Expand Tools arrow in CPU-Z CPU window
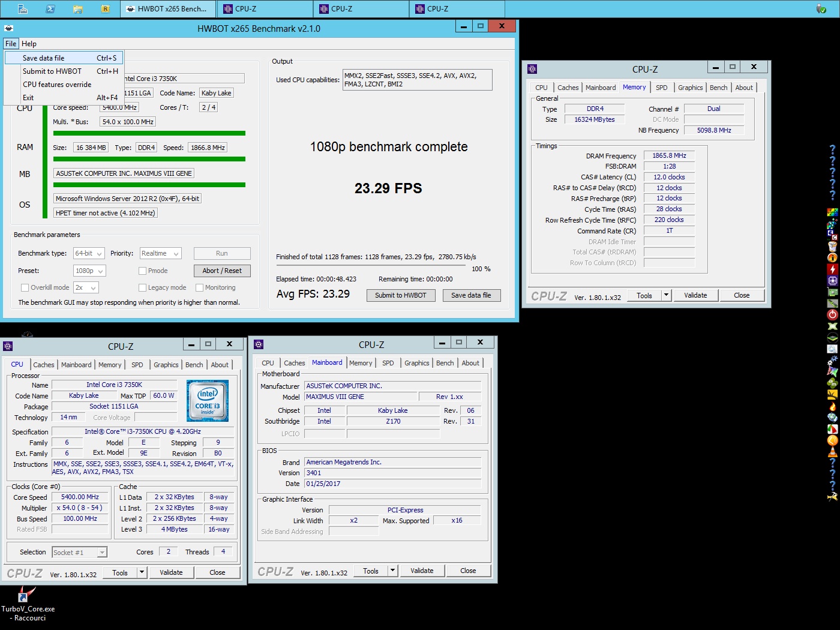Screen dimensions: 840x630 pyautogui.click(x=142, y=572)
